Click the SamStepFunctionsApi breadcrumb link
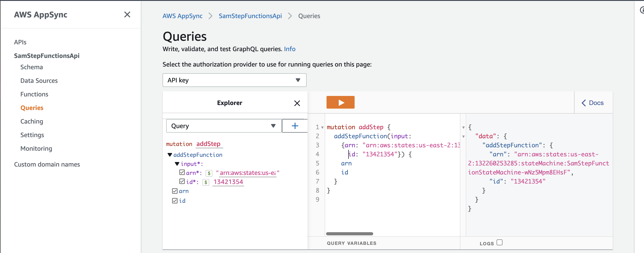644x253 pixels. point(250,16)
